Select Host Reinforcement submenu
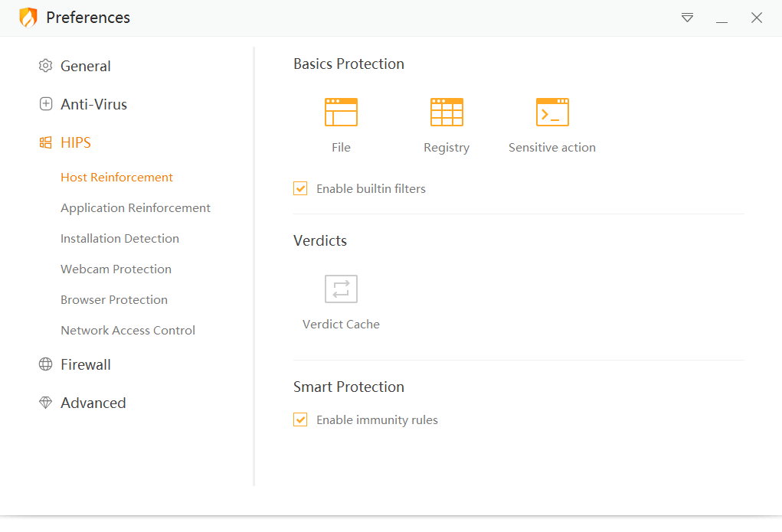Image resolution: width=782 pixels, height=532 pixels. tap(116, 178)
